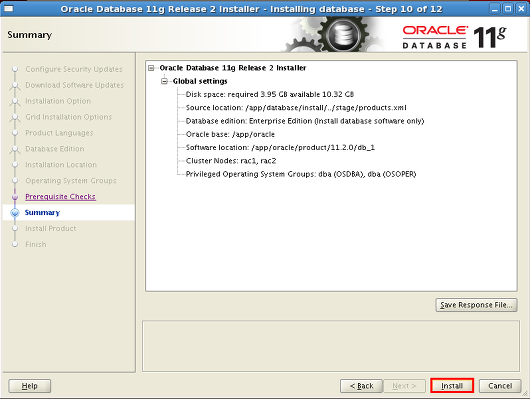Click the root 'Oracle Database 11g Release 2 Installer' label

[233, 68]
